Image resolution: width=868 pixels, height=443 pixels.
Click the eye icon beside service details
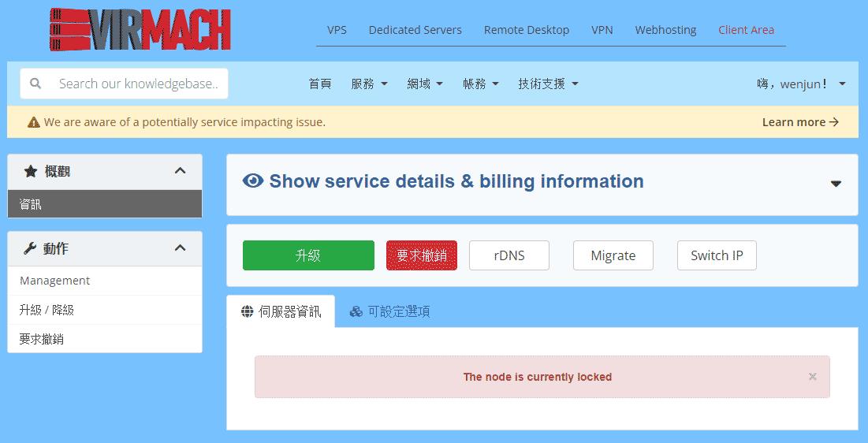point(253,181)
